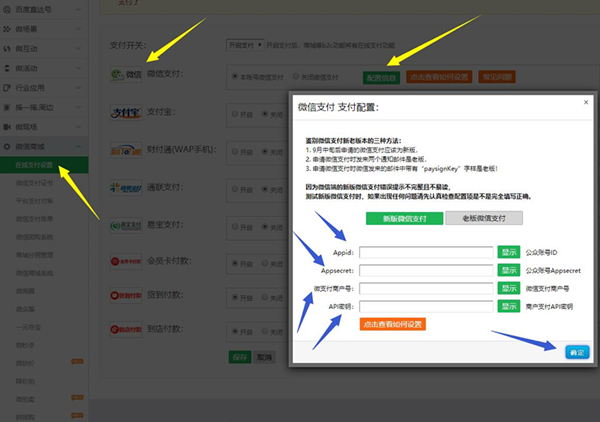Focus the Appsecret input field
This screenshot has height=422, width=600.
[x=426, y=270]
